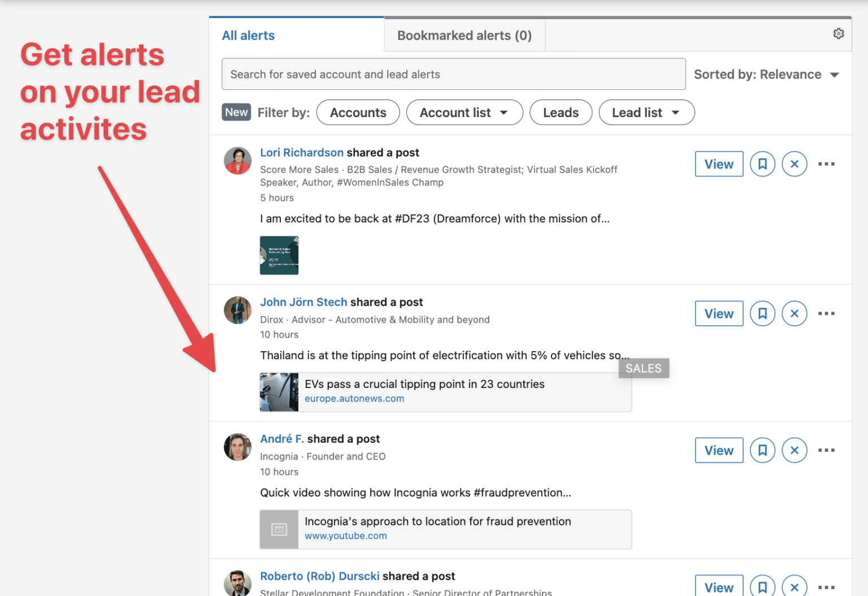Switch to the Bookmarked alerts tab
This screenshot has height=596, width=868.
pyautogui.click(x=464, y=35)
